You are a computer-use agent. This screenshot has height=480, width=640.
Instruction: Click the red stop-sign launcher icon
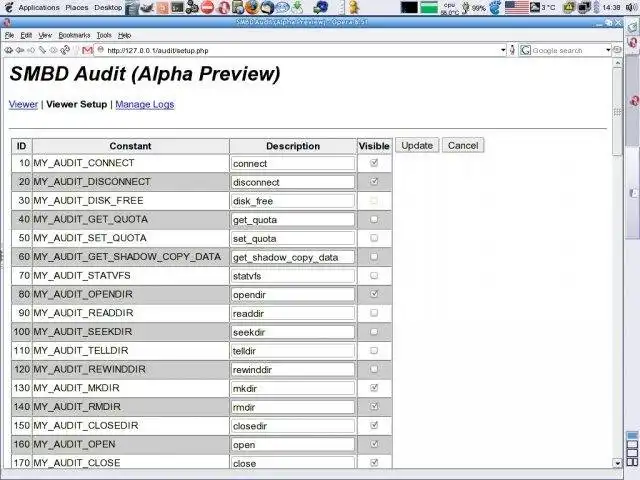pos(207,7)
